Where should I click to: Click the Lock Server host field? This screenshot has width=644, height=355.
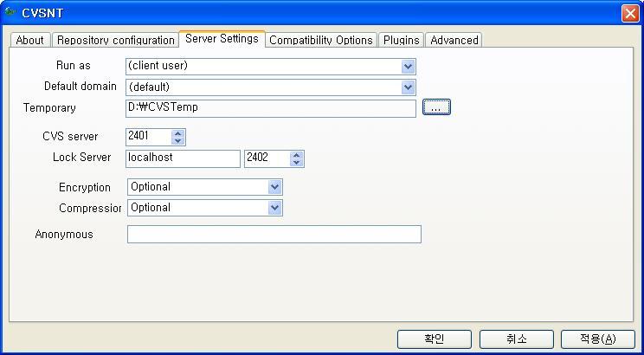pos(183,158)
